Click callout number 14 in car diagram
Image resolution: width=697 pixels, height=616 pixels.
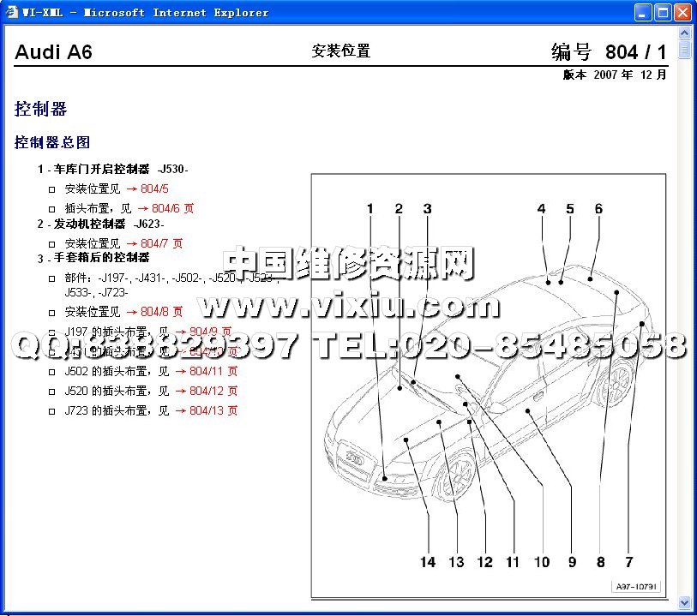point(428,562)
